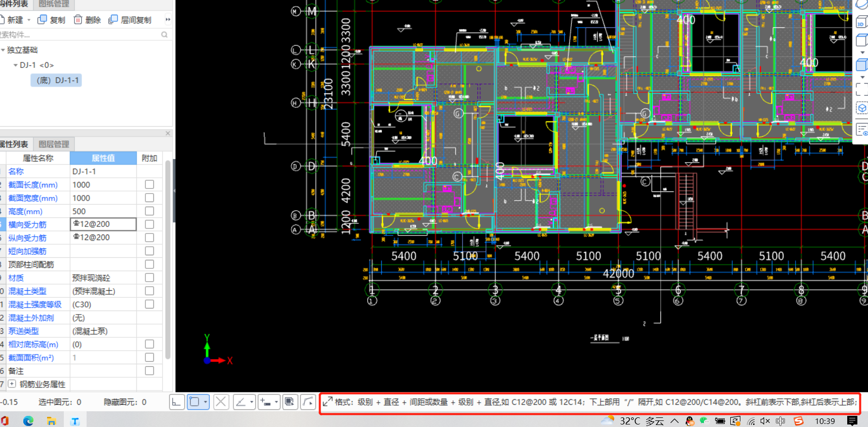Viewport: 868px width, 427px height.
Task: Tick the 材质 附加 checkbox
Action: 149,278
